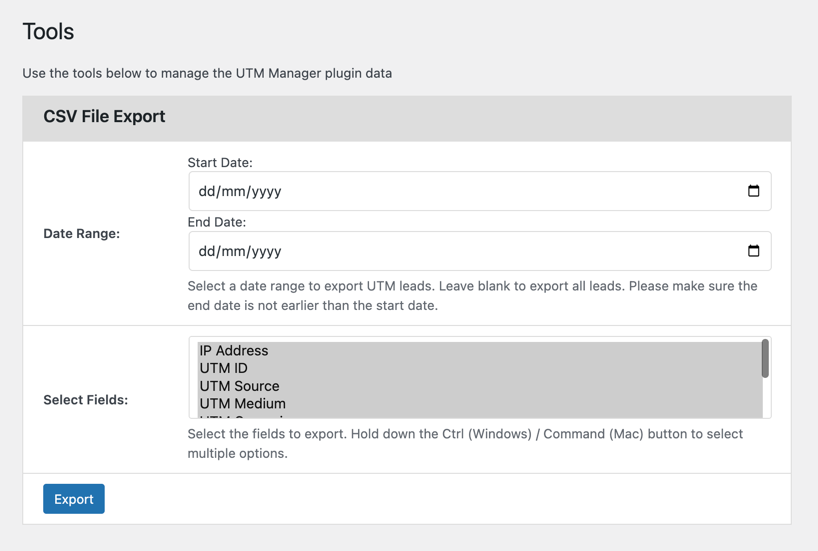Click the year segment of End Date
818x551 pixels.
point(264,251)
